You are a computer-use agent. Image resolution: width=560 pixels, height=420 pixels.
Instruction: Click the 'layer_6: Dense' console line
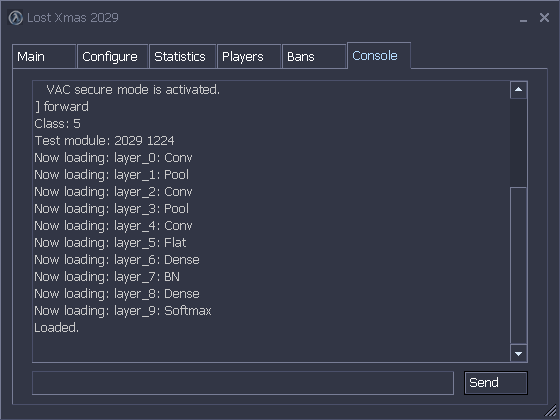(x=117, y=260)
